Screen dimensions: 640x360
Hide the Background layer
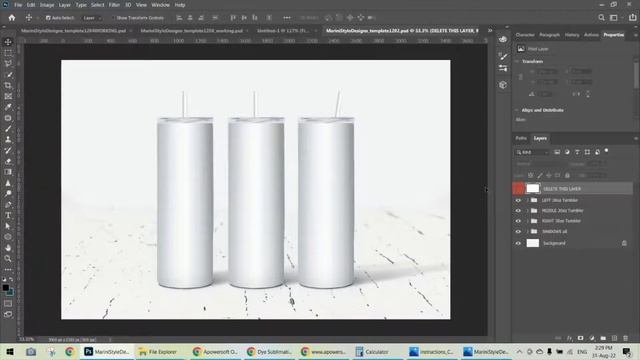(518, 243)
